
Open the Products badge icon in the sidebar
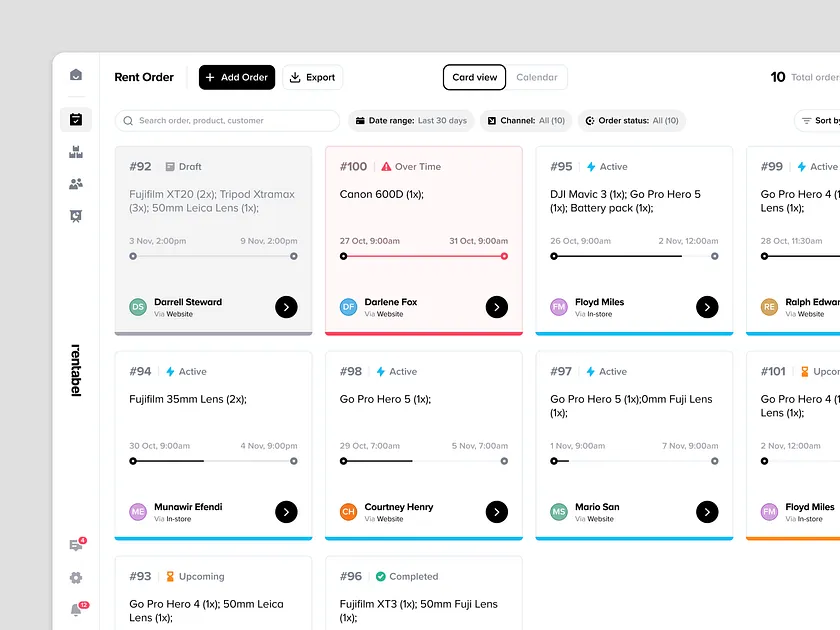click(76, 216)
